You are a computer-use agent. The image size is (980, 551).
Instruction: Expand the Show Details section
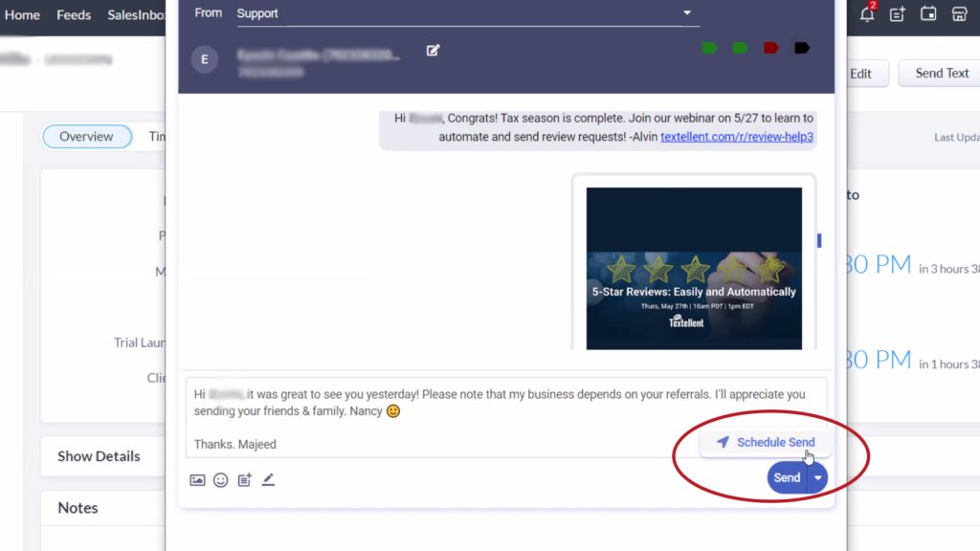[x=99, y=456]
